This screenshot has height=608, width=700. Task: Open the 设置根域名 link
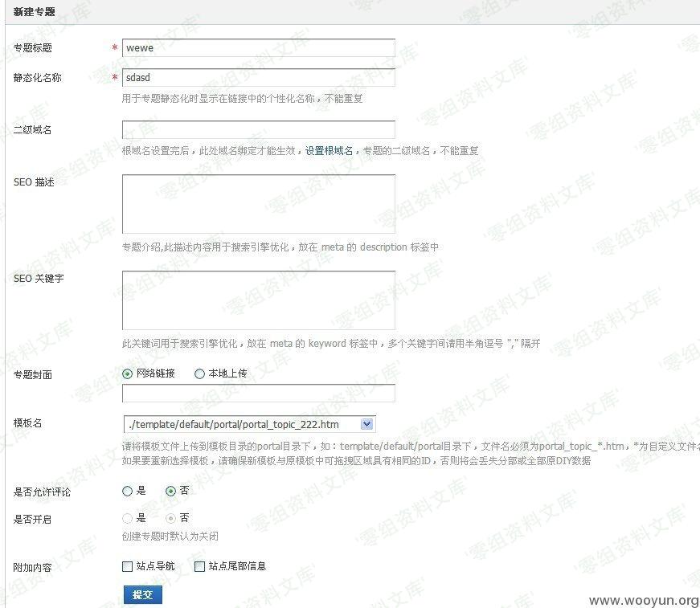(x=329, y=150)
